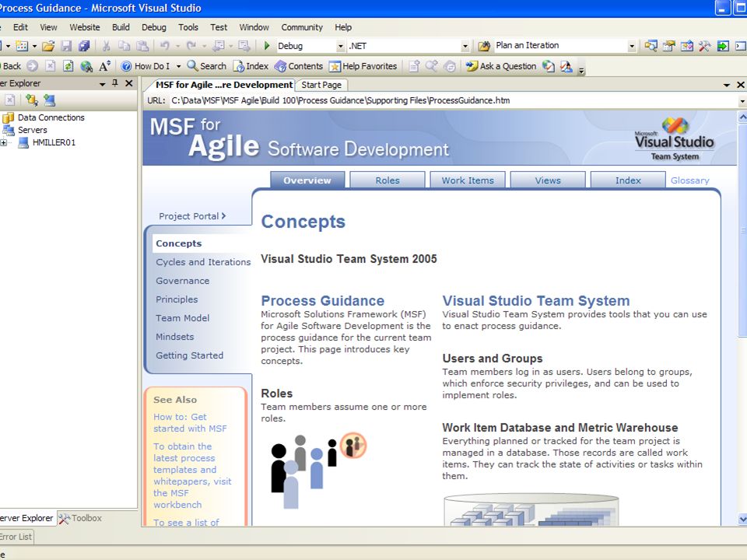
Task: Open the Glossary link
Action: click(690, 180)
